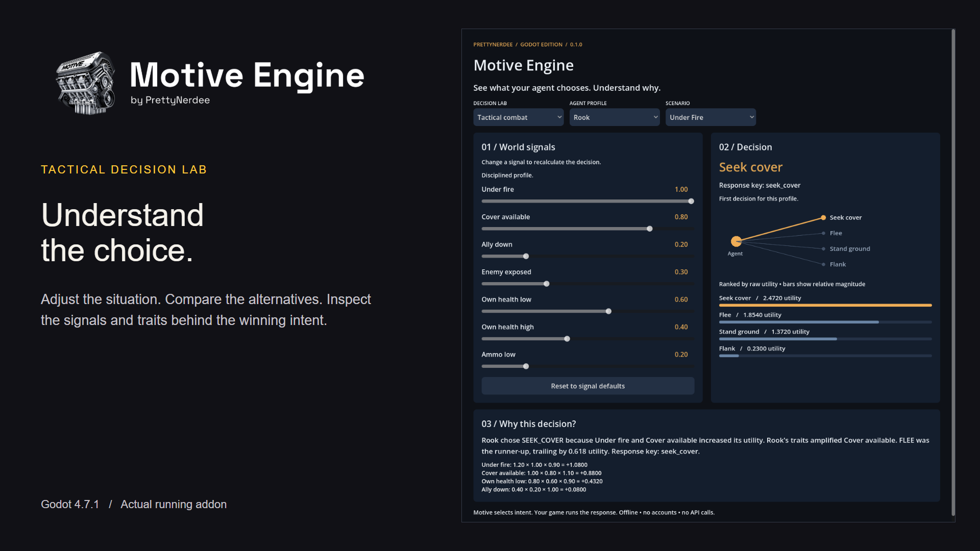Click the Ally down slider handle

[x=526, y=257]
